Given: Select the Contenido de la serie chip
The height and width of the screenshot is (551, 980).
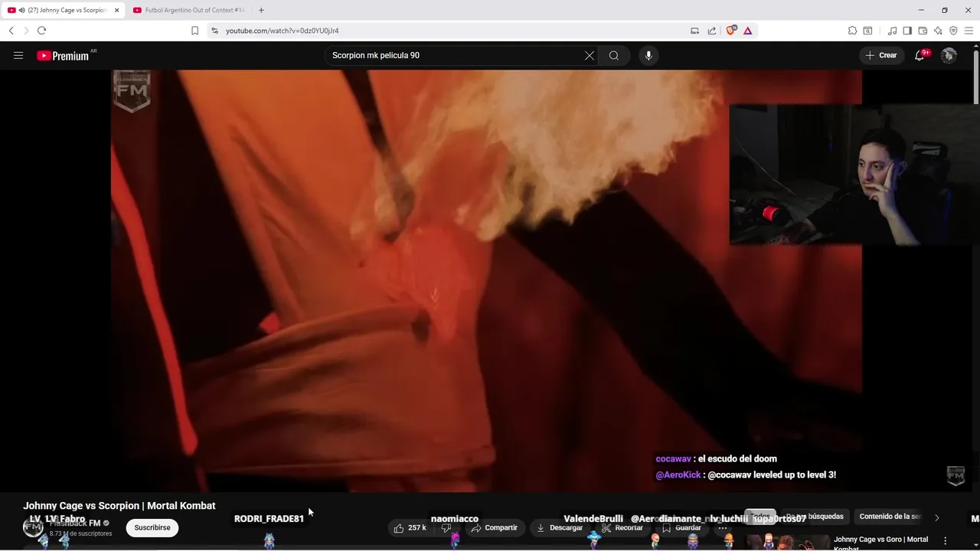Looking at the screenshot, I should coord(888,517).
